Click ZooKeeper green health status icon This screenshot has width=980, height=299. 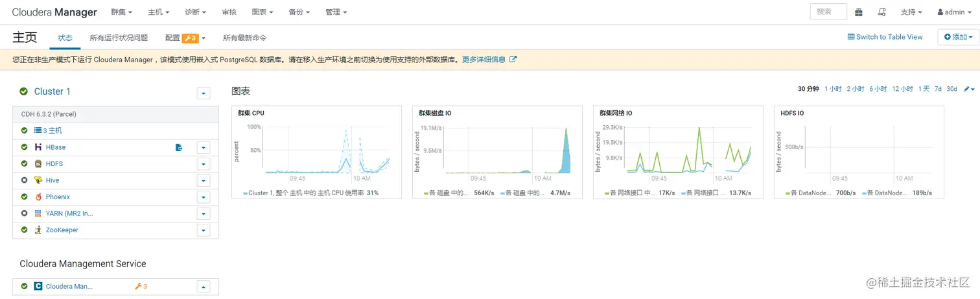pos(24,230)
